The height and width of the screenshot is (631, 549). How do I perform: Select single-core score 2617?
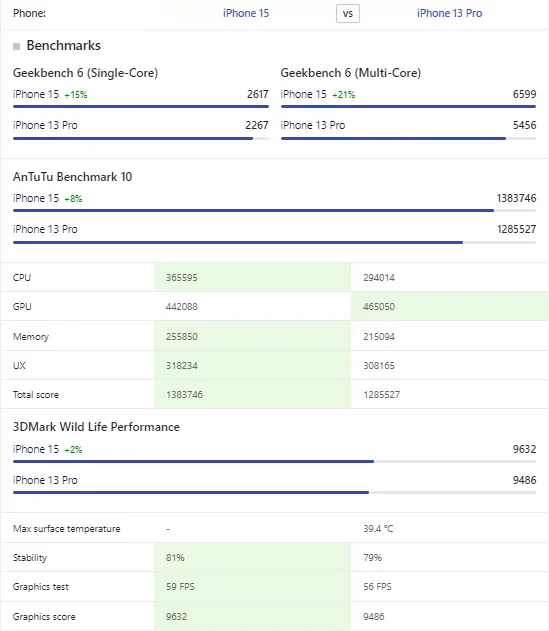(258, 94)
